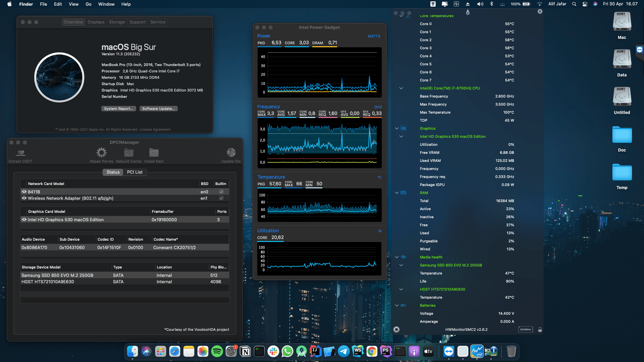Open Slack from the Dock
Screen dimensions: 644x362
[x=273, y=351]
